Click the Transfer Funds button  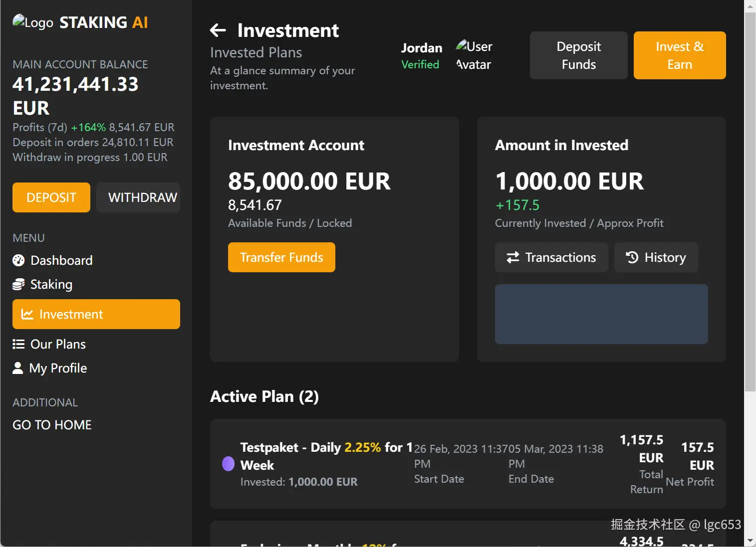(x=281, y=257)
